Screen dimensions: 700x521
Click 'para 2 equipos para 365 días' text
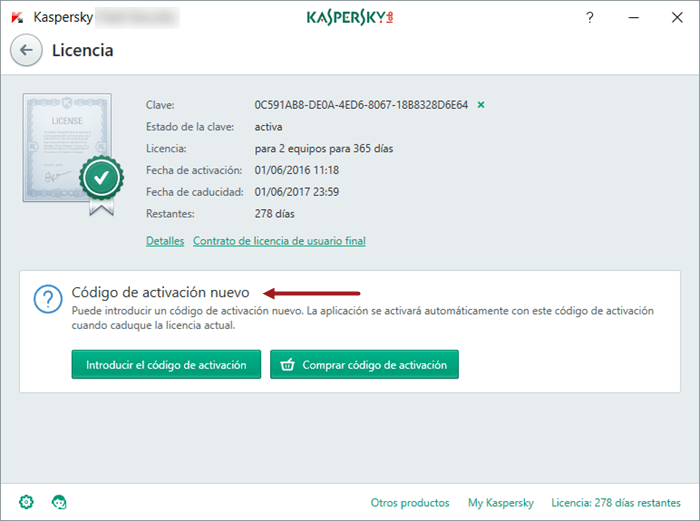pos(324,148)
